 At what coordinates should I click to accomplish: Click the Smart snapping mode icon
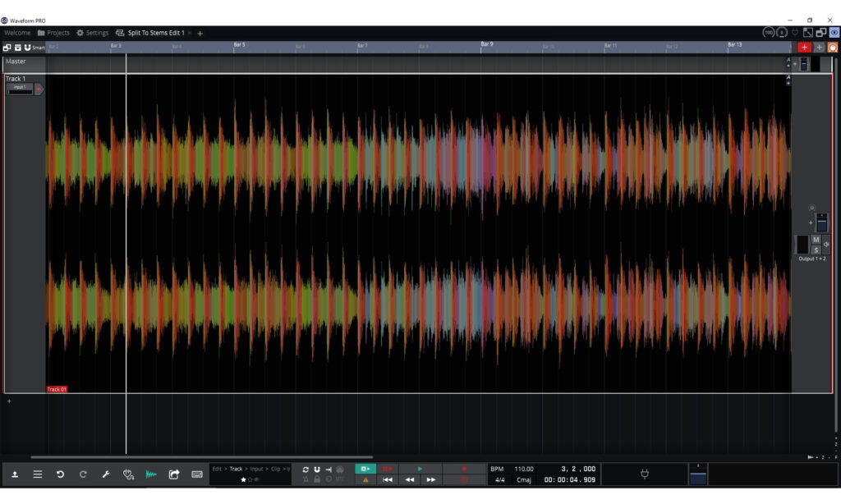[34, 48]
